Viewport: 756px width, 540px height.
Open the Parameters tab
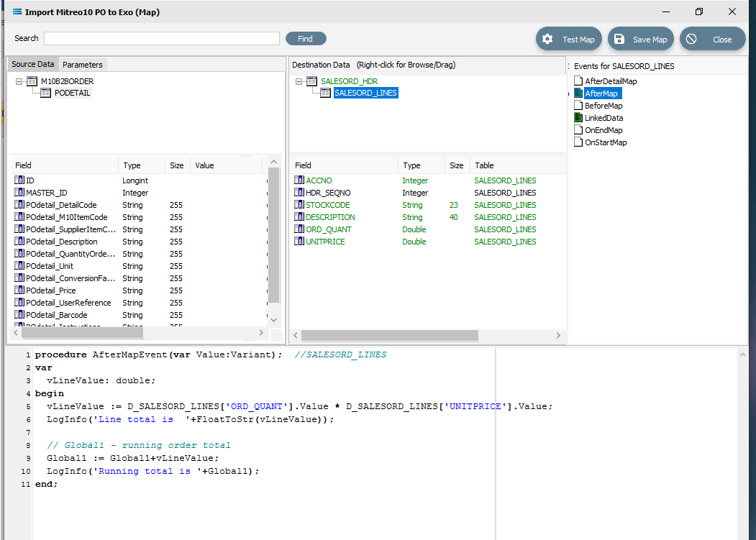click(83, 65)
